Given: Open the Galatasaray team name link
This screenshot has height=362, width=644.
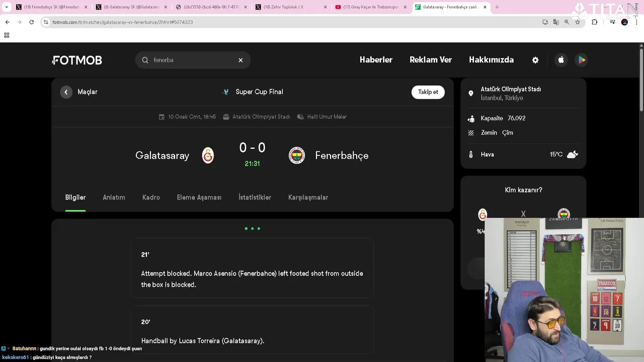Looking at the screenshot, I should pyautogui.click(x=162, y=156).
